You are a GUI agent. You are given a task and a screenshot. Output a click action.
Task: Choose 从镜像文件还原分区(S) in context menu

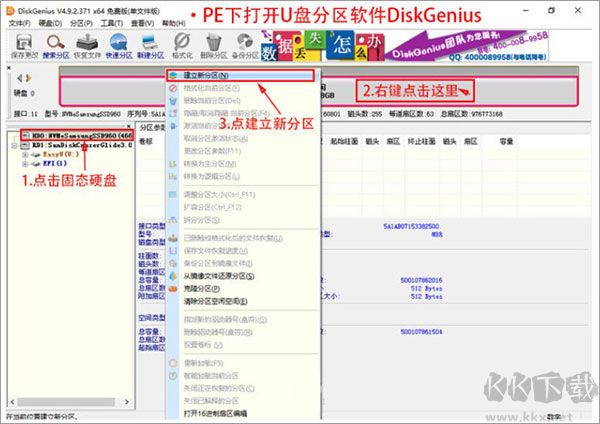(219, 276)
